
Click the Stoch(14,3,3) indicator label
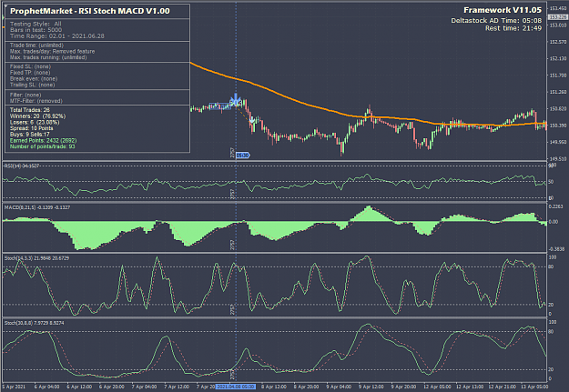(x=36, y=258)
